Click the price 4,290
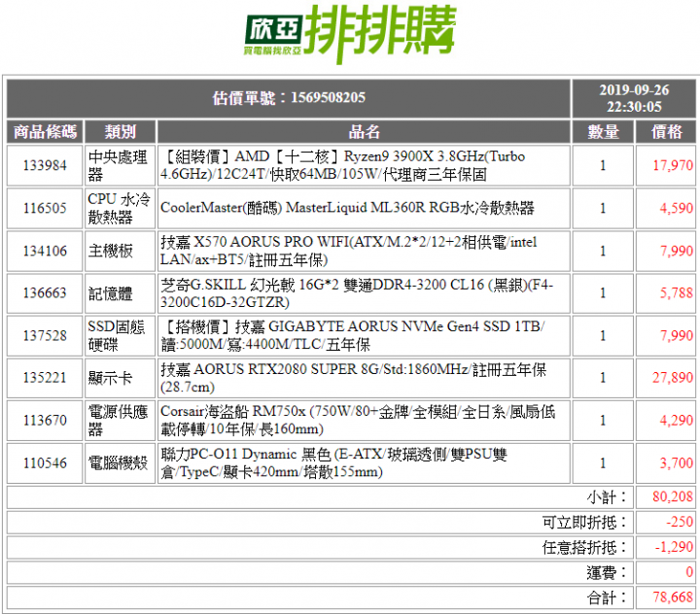The height and width of the screenshot is (614, 700). tap(677, 421)
